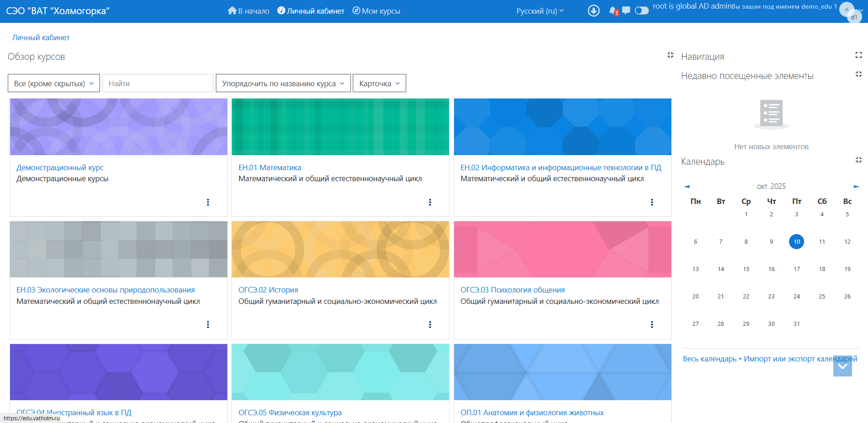This screenshot has height=423, width=868.
Task: Collapse the Недавно посещенные элементы block
Action: click(x=858, y=74)
